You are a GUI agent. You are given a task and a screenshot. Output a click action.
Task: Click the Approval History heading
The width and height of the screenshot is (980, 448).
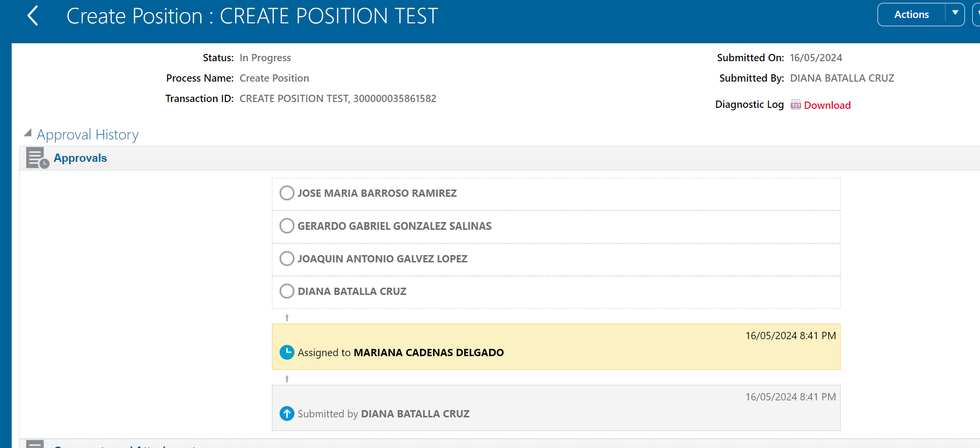pos(88,134)
